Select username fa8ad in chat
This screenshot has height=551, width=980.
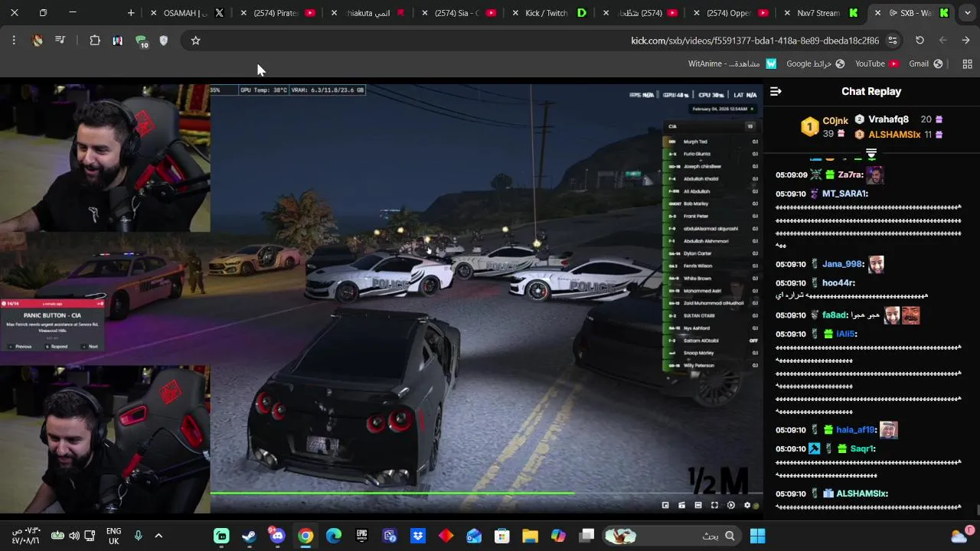pyautogui.click(x=835, y=315)
